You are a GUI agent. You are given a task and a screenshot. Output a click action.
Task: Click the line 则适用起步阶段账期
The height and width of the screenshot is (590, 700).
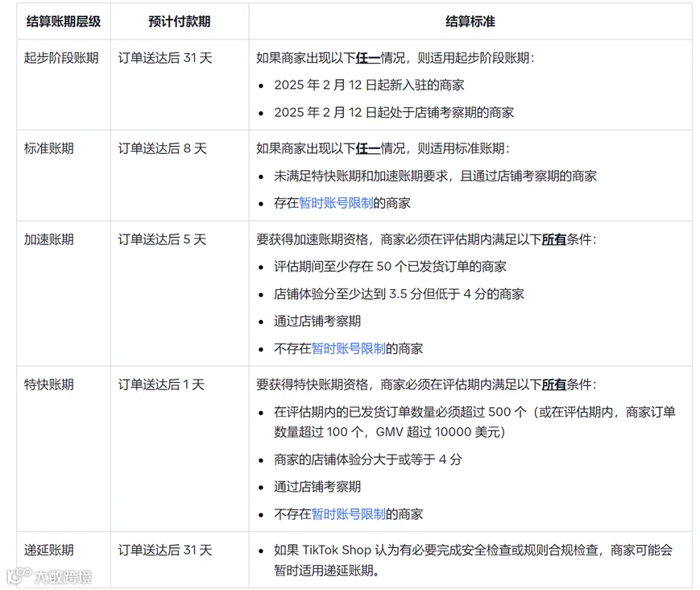coord(395,57)
